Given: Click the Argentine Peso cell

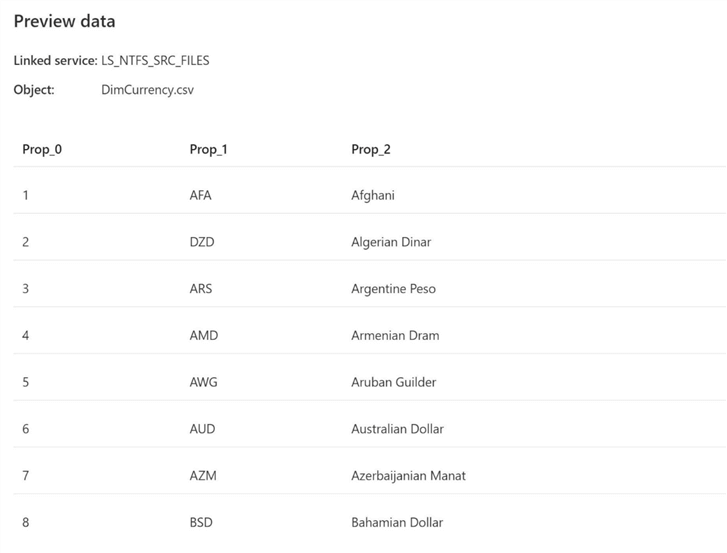Looking at the screenshot, I should (393, 289).
